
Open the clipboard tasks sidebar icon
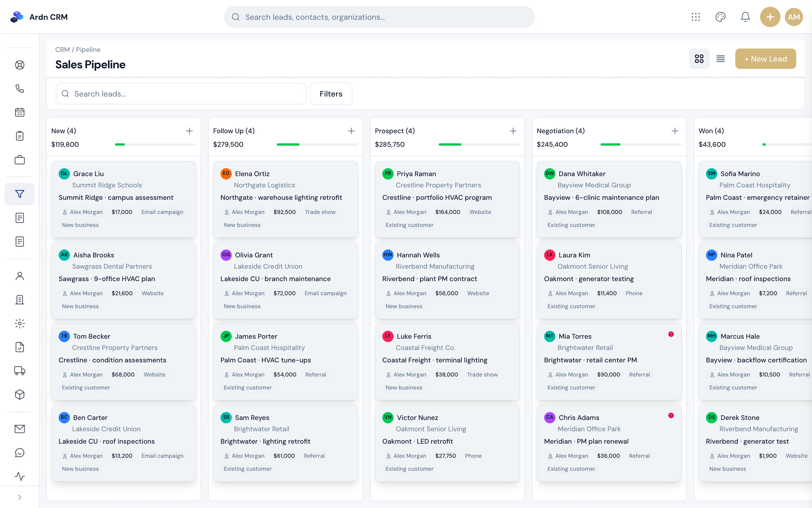click(19, 136)
